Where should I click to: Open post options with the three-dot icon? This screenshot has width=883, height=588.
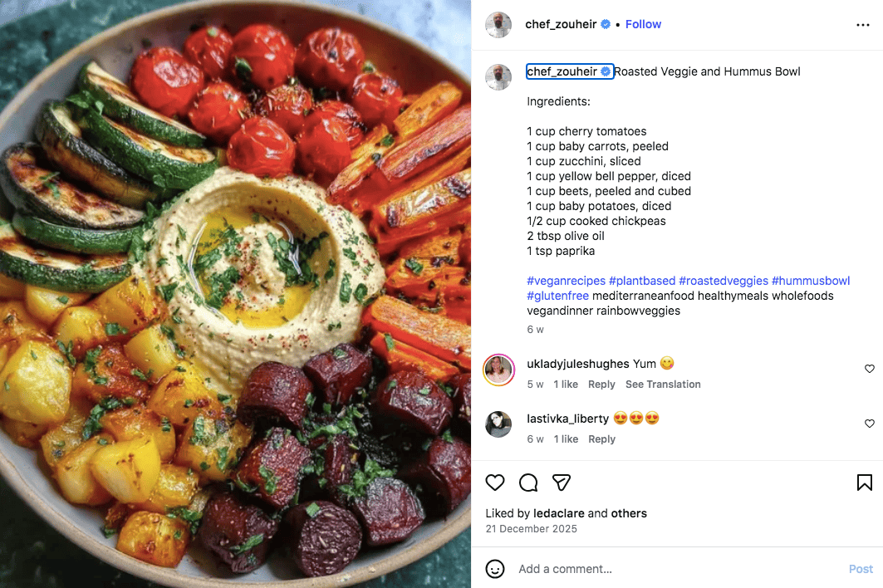861,25
